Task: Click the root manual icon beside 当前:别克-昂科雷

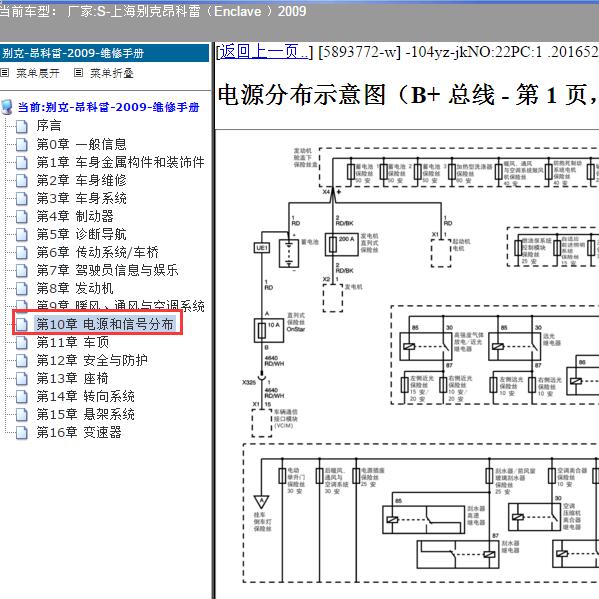Action: pyautogui.click(x=7, y=107)
